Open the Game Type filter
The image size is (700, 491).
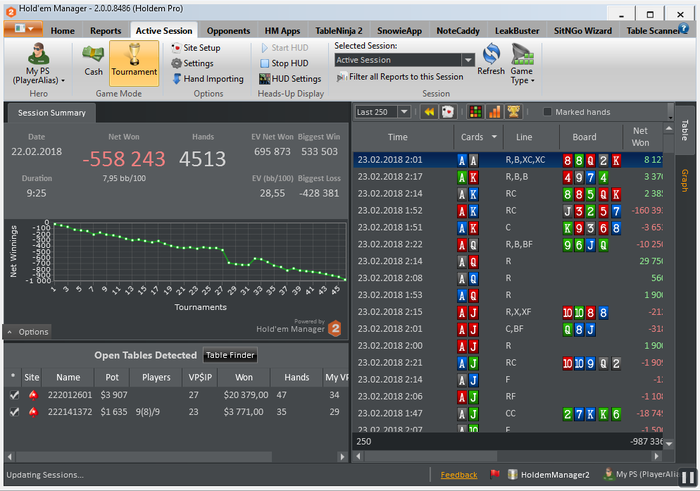[x=522, y=63]
